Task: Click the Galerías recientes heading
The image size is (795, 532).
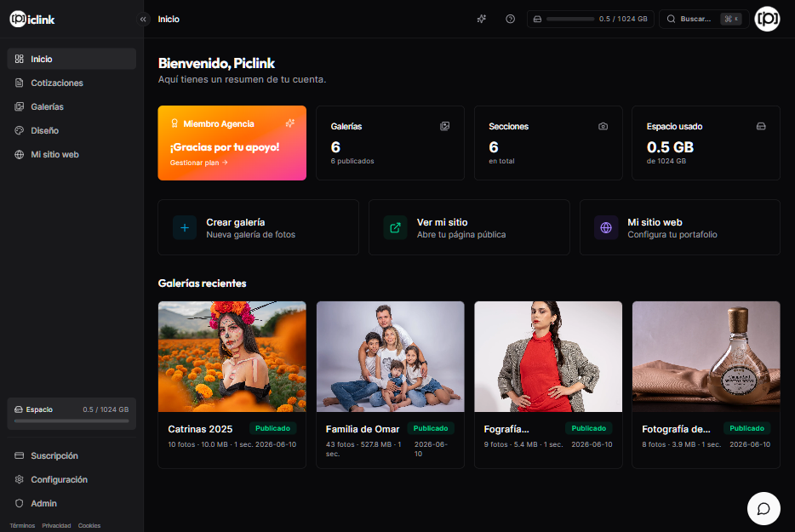Action: 203,283
